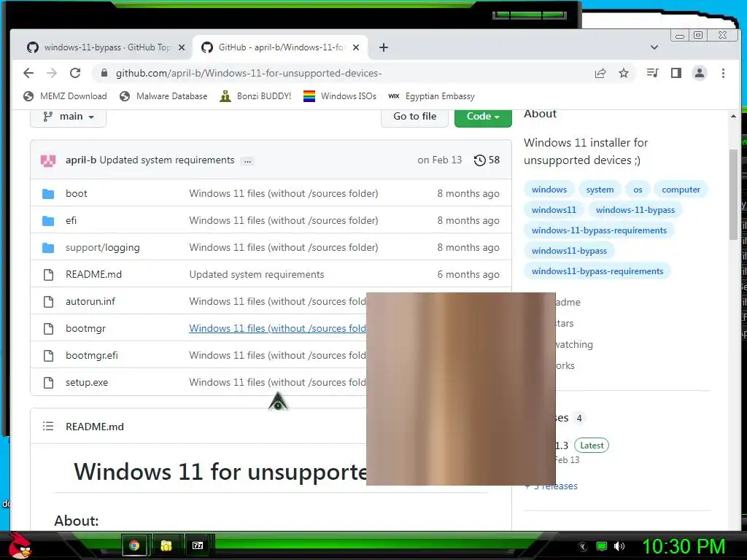The image size is (747, 560).
Task: Switch to windows-11-bypass GitHub Topics tab
Action: (x=105, y=47)
